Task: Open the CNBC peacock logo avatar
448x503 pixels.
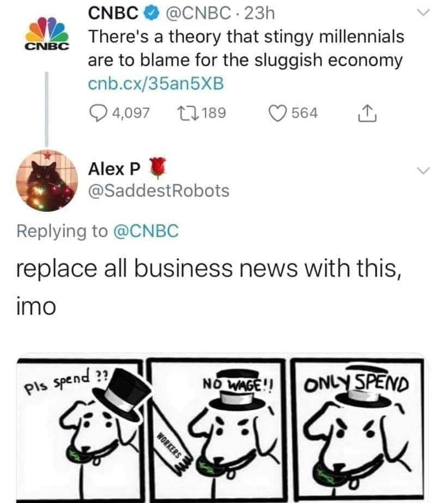Action: click(x=47, y=33)
